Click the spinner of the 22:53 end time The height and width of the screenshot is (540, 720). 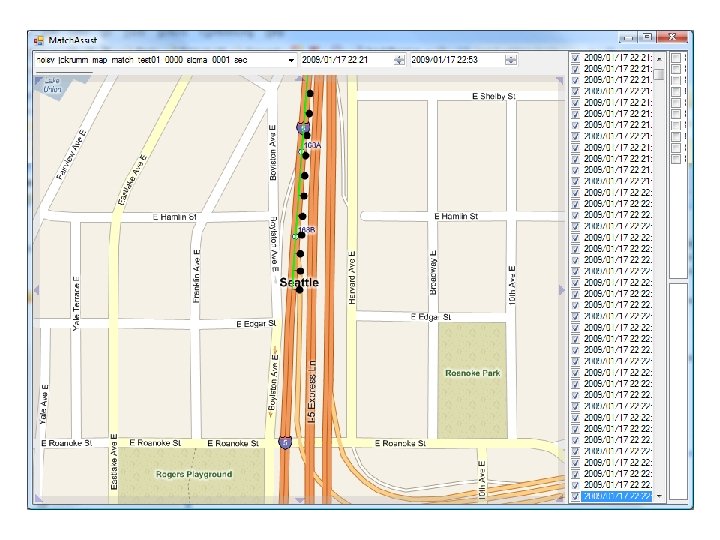[x=511, y=60]
